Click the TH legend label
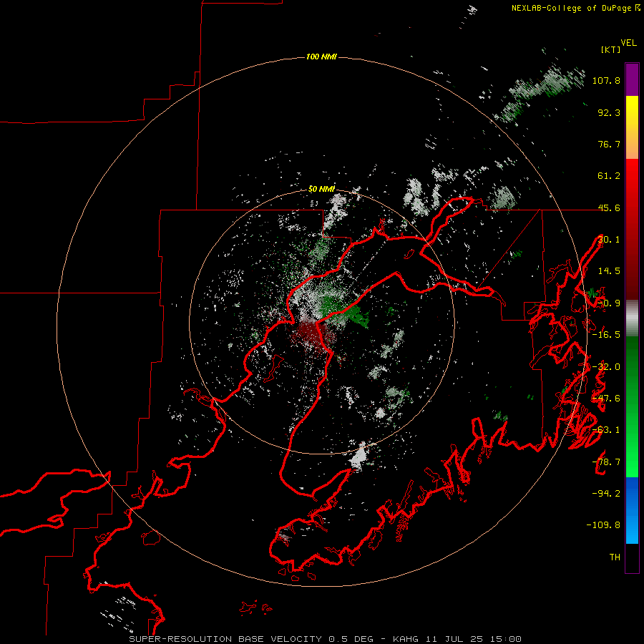The height and width of the screenshot is (644, 644). 615,557
